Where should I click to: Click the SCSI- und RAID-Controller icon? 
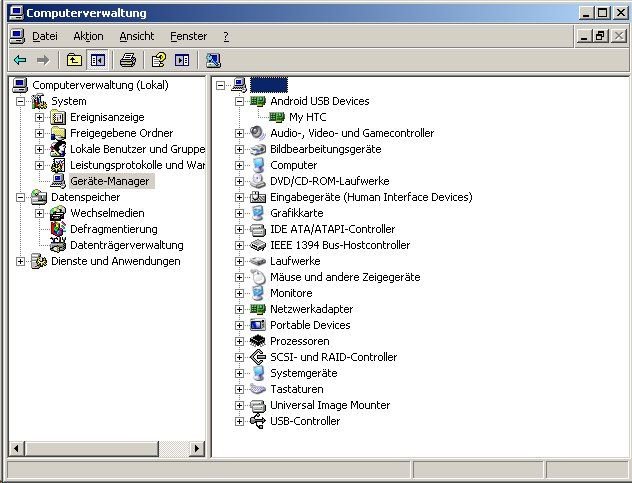click(258, 357)
